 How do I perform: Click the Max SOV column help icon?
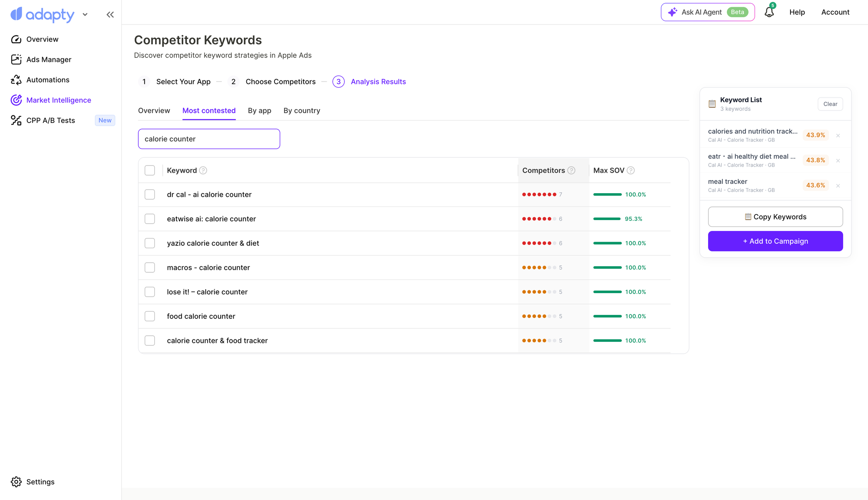pos(631,170)
